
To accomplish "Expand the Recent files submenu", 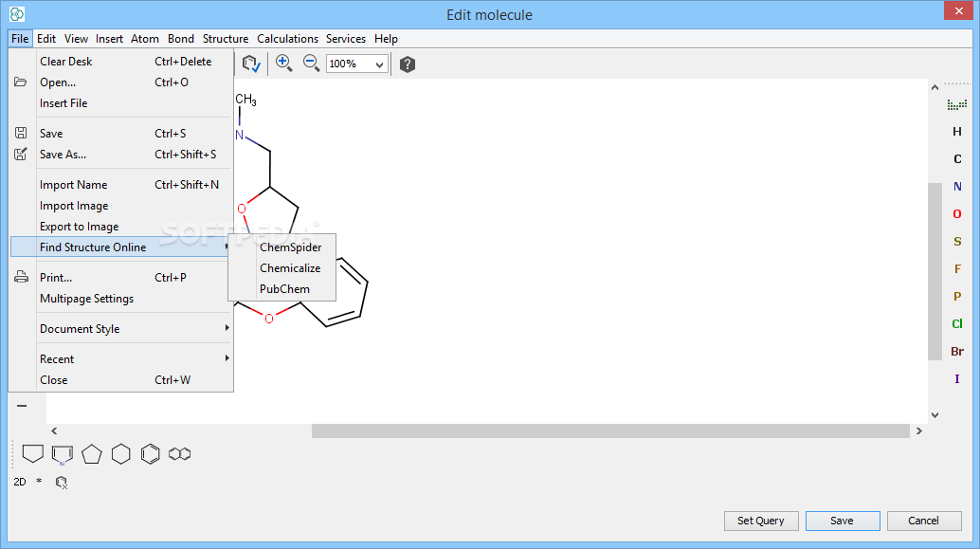I will pyautogui.click(x=135, y=359).
